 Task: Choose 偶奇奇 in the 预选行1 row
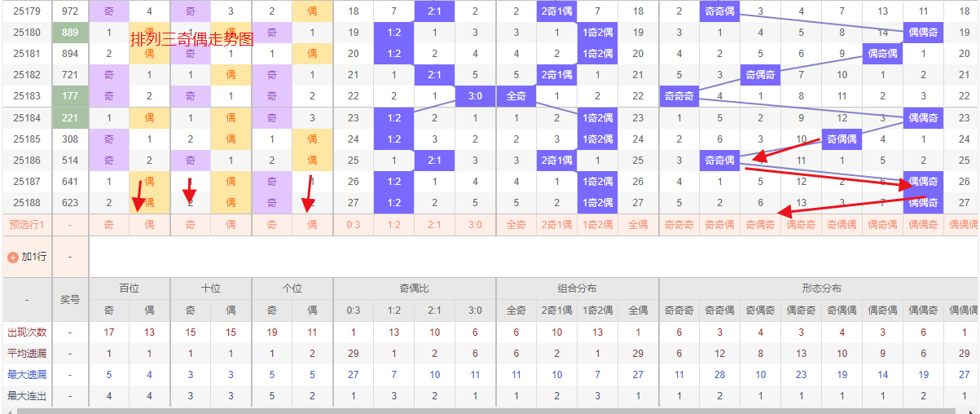(802, 224)
